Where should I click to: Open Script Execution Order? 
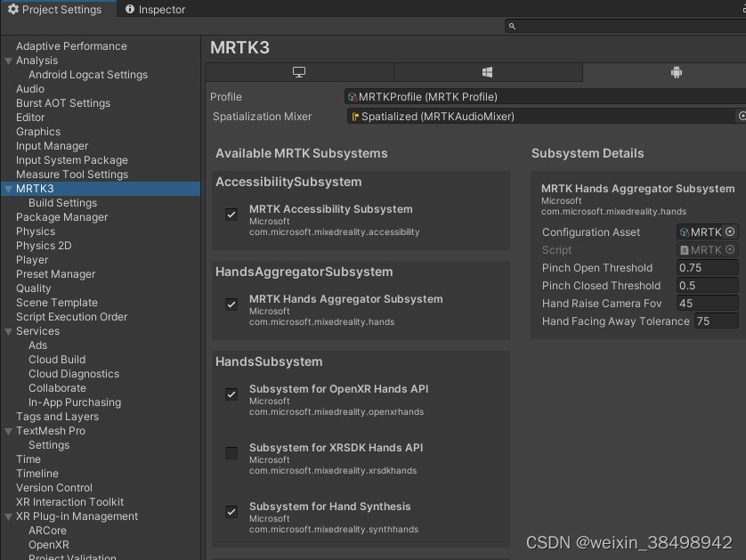pos(71,317)
